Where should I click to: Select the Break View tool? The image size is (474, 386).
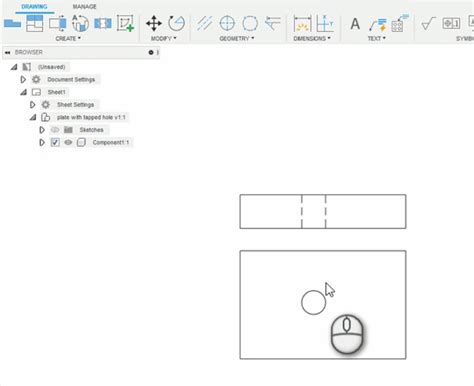pos(103,24)
